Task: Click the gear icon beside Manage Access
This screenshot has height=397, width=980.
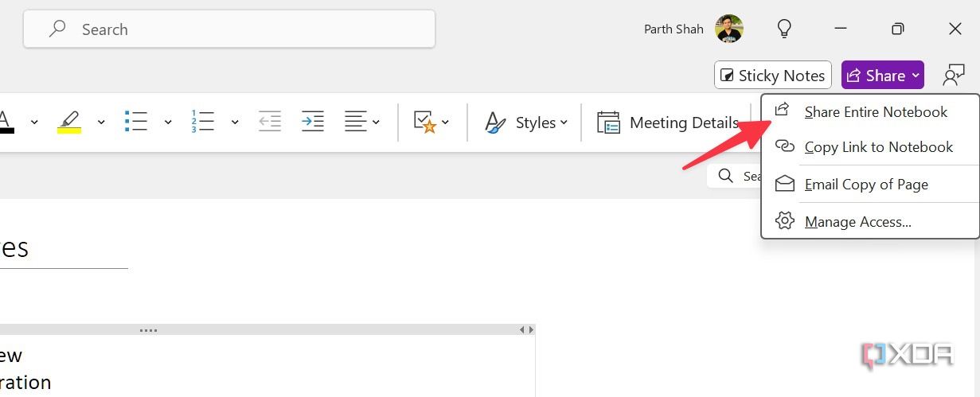Action: (785, 221)
